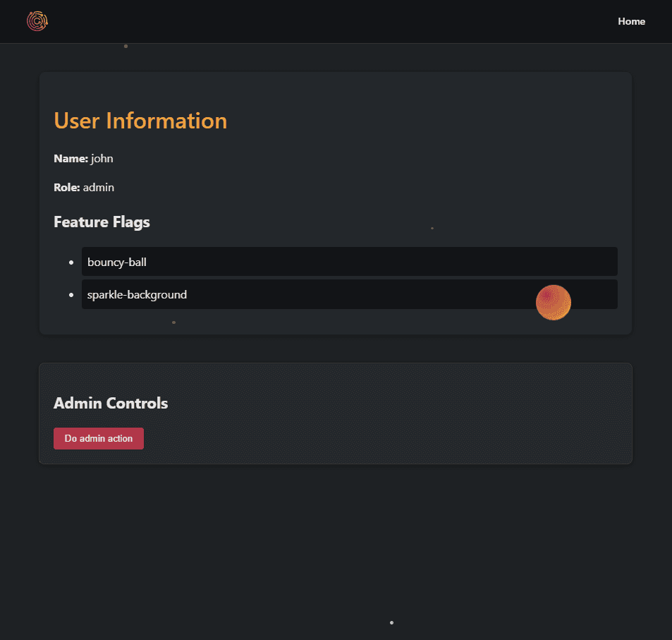The width and height of the screenshot is (672, 640).
Task: Click the User Information heading
Action: (140, 121)
